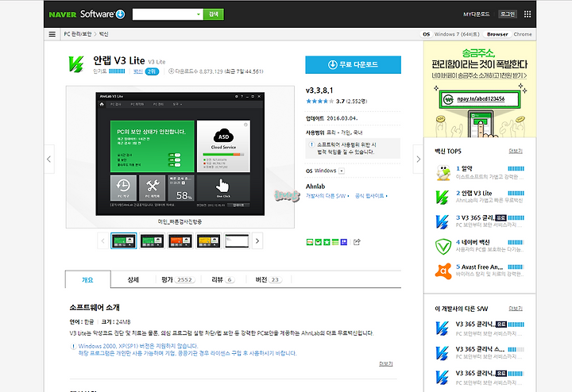Click the 인기도 popularity bar
The image size is (572, 392).
click(x=117, y=71)
